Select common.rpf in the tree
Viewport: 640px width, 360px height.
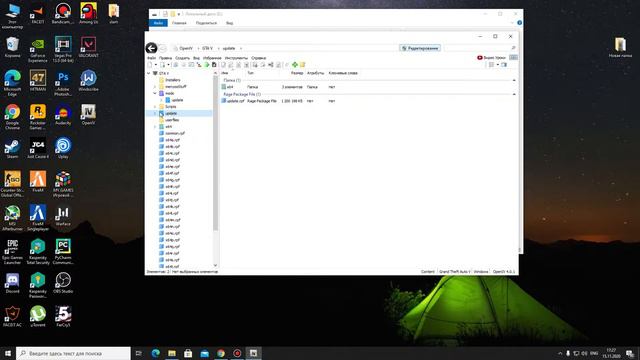tap(175, 133)
